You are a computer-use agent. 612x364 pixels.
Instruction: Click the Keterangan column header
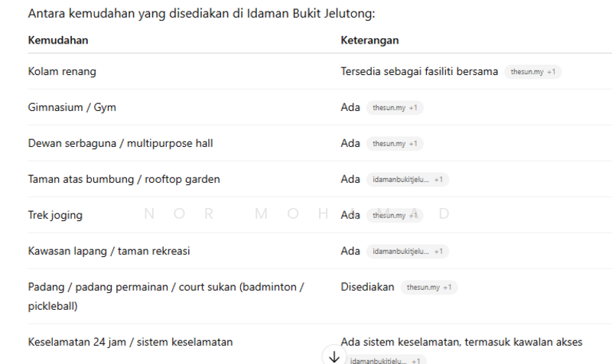click(369, 40)
